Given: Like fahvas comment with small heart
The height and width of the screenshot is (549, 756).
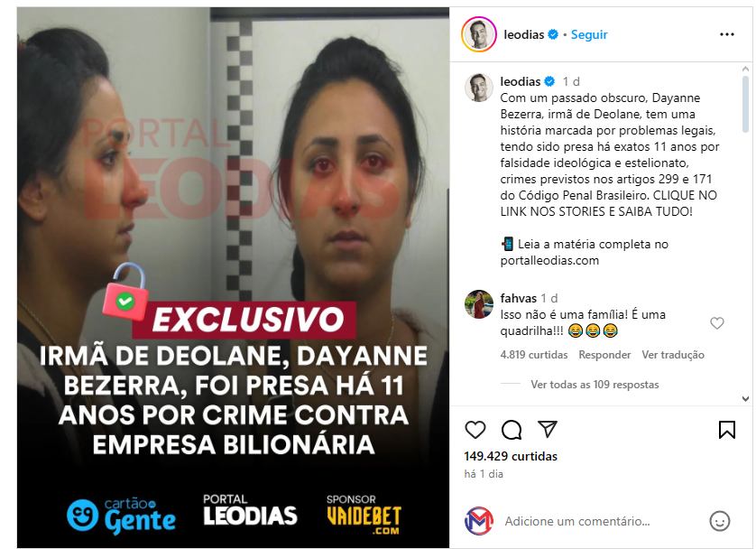Looking at the screenshot, I should pyautogui.click(x=717, y=322).
